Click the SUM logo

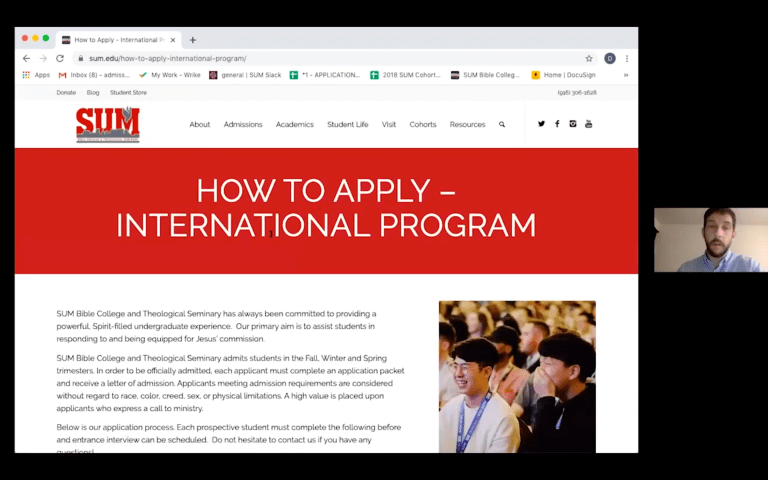pos(108,125)
